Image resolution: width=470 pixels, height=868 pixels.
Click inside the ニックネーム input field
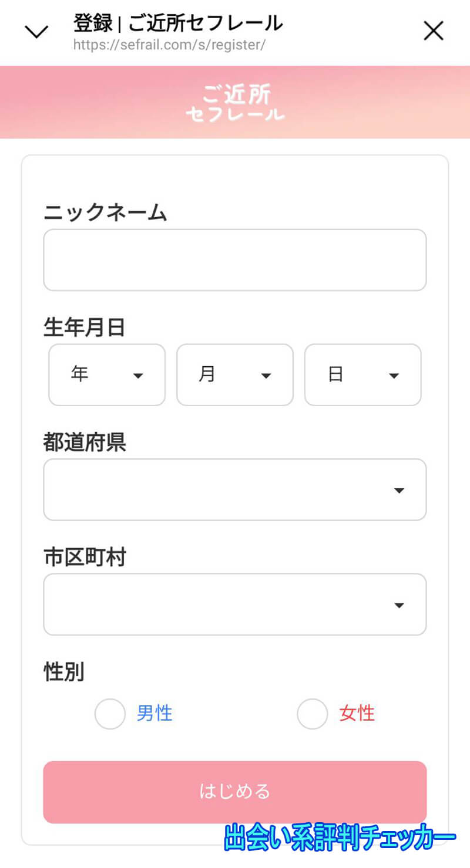tap(235, 259)
